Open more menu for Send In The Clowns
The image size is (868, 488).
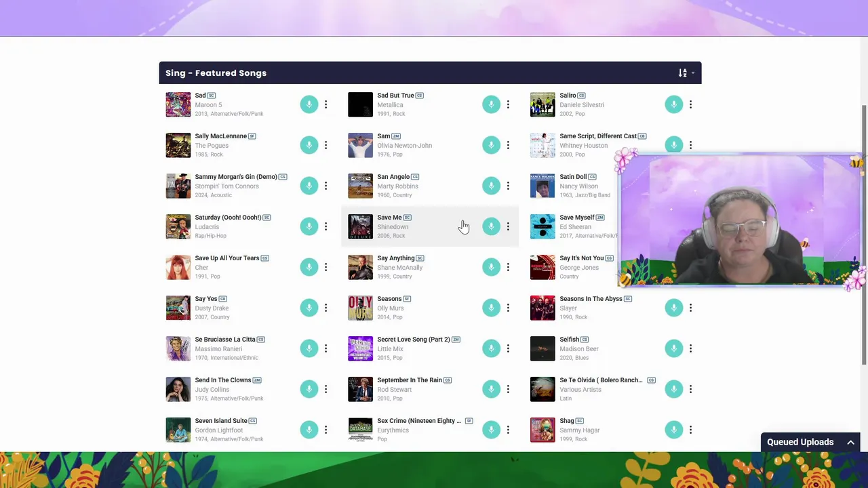click(x=325, y=389)
